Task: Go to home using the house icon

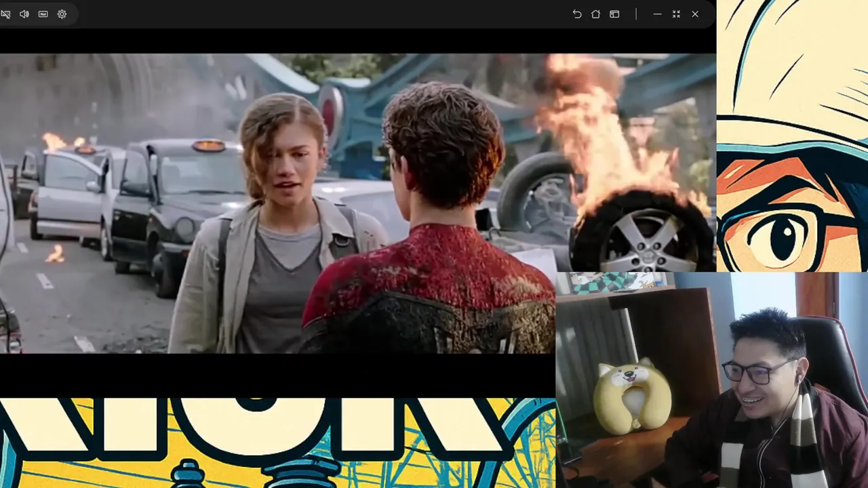Action: click(595, 14)
